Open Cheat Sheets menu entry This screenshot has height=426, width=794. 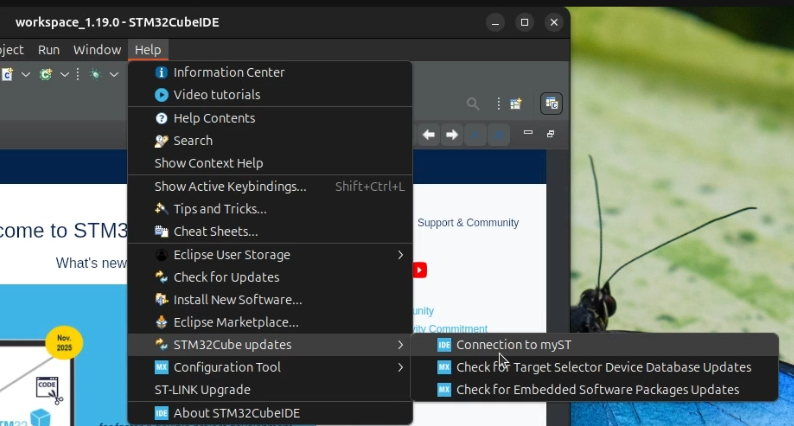click(x=270, y=231)
